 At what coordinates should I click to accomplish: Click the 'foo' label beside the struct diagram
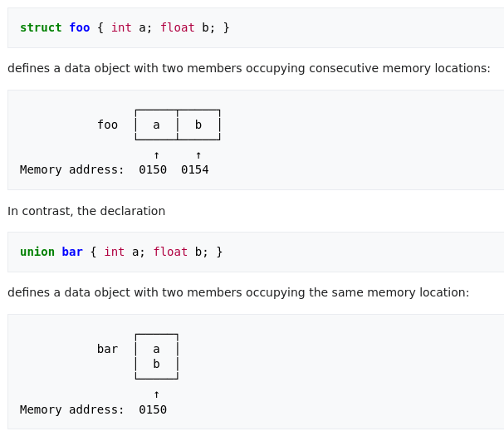tap(107, 125)
